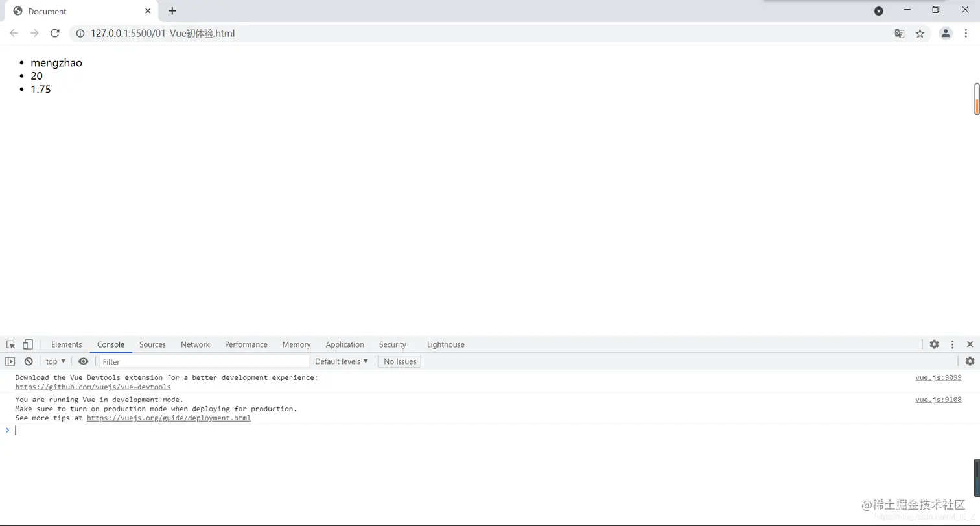Open DevTools settings gear beside Lighthouse tabs
The image size is (980, 526).
coord(934,344)
